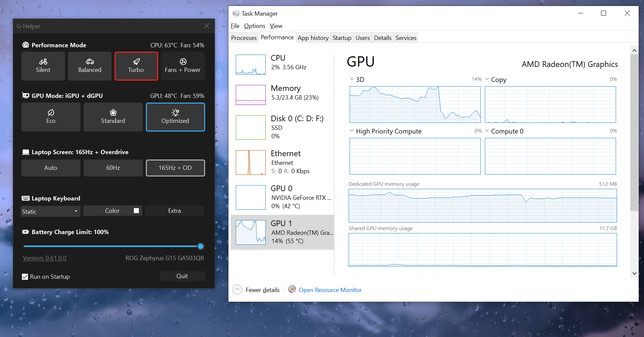The width and height of the screenshot is (644, 337).
Task: Switch GPU mode to Eco
Action: (51, 117)
